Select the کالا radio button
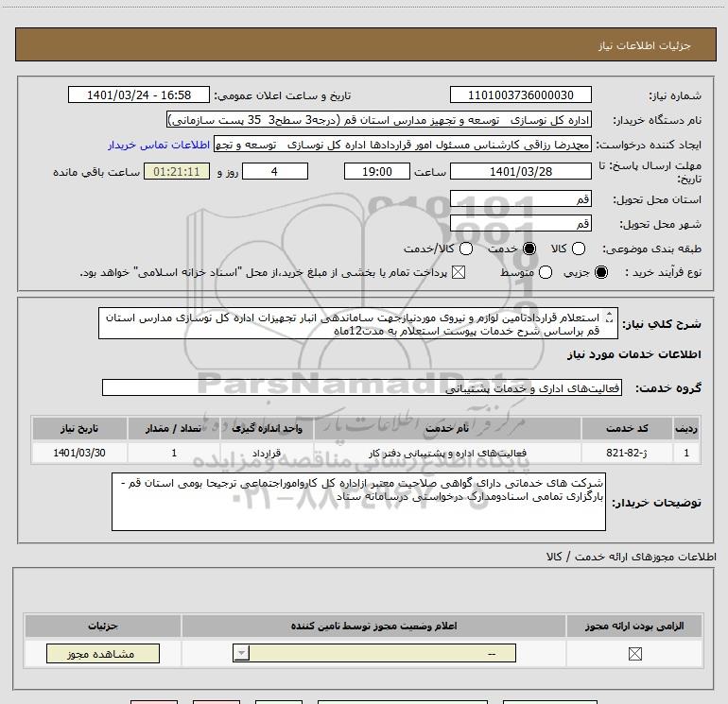The image size is (728, 704). tap(578, 249)
